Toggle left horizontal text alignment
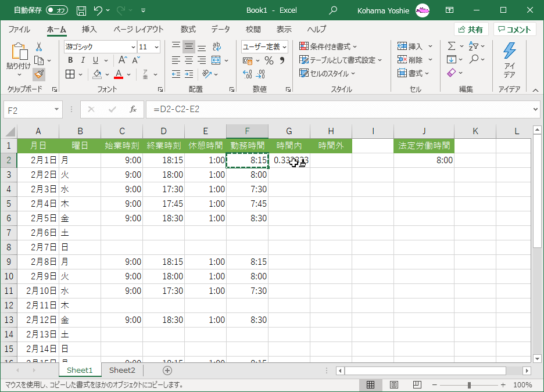 point(176,60)
